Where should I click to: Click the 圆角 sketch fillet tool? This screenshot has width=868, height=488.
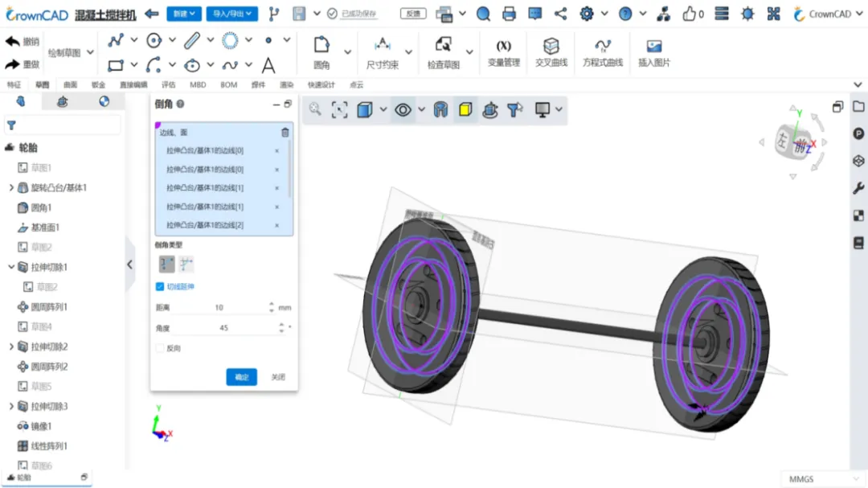(321, 53)
